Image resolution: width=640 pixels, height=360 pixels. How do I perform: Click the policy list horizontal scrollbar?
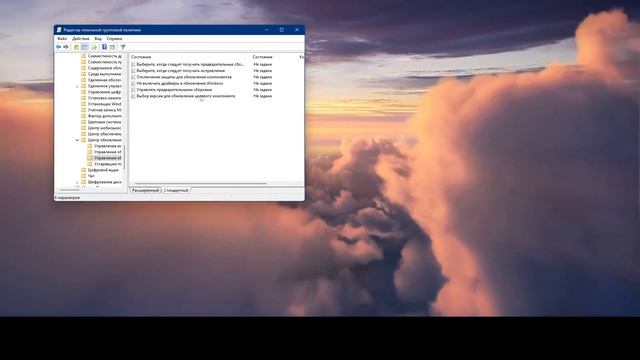200,184
